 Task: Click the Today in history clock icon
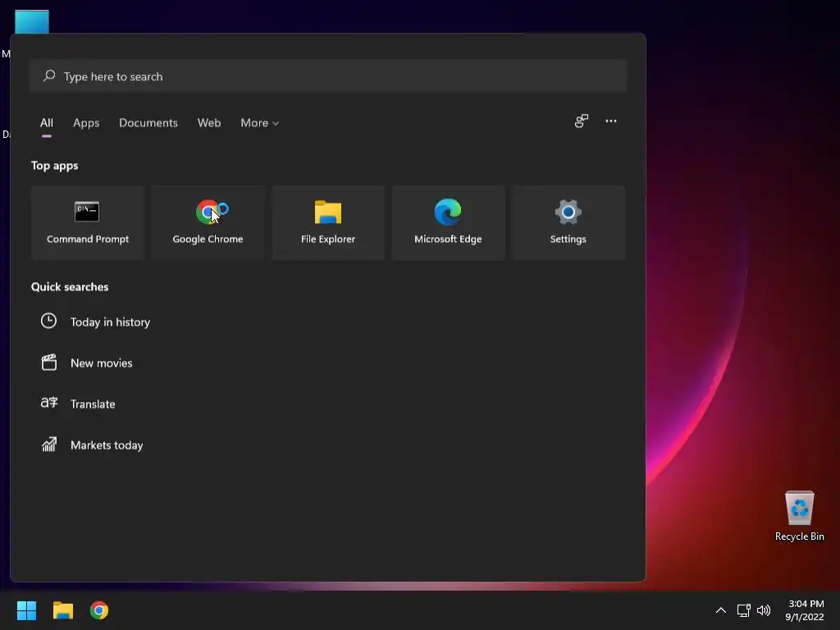48,321
